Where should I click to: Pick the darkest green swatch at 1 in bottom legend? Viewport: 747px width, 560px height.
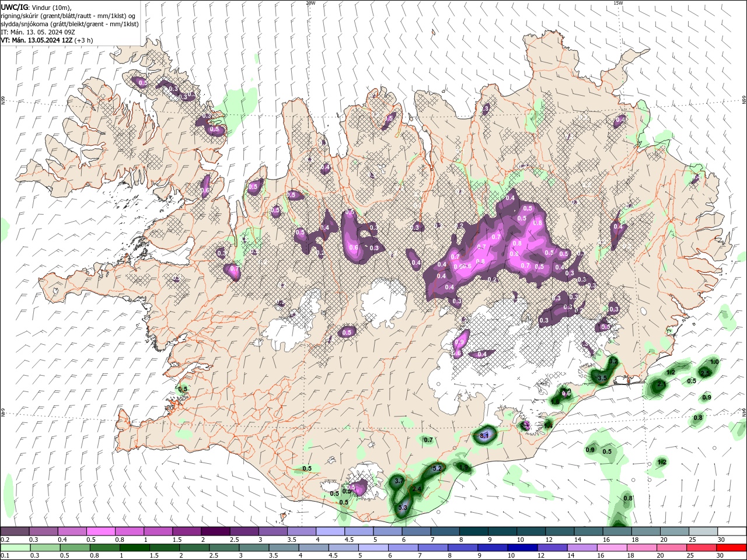134,548
